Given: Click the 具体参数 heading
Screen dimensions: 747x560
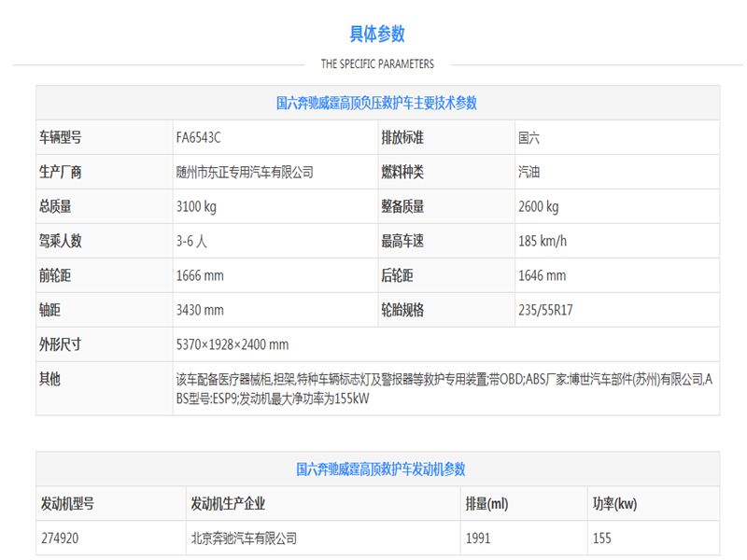Looking at the screenshot, I should pyautogui.click(x=377, y=34).
